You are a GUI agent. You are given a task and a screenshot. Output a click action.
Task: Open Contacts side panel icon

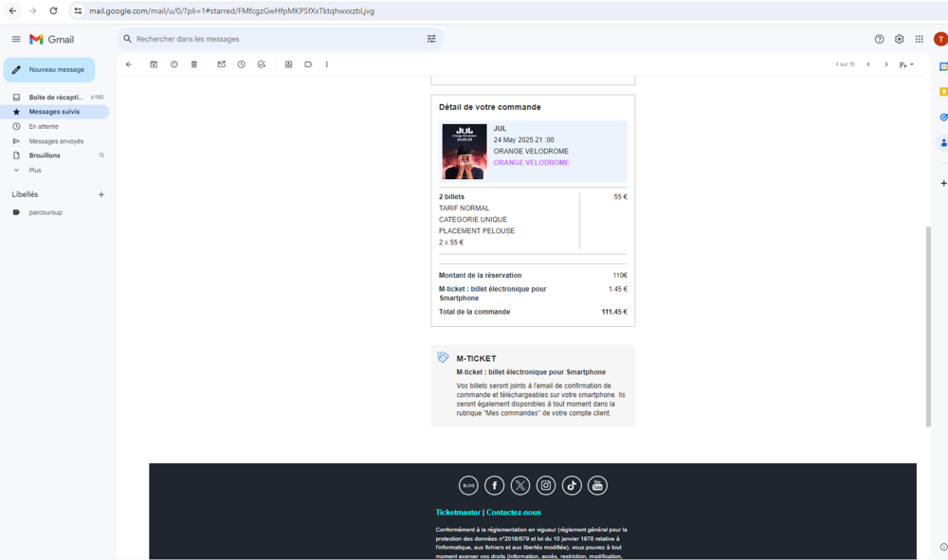coord(943,142)
